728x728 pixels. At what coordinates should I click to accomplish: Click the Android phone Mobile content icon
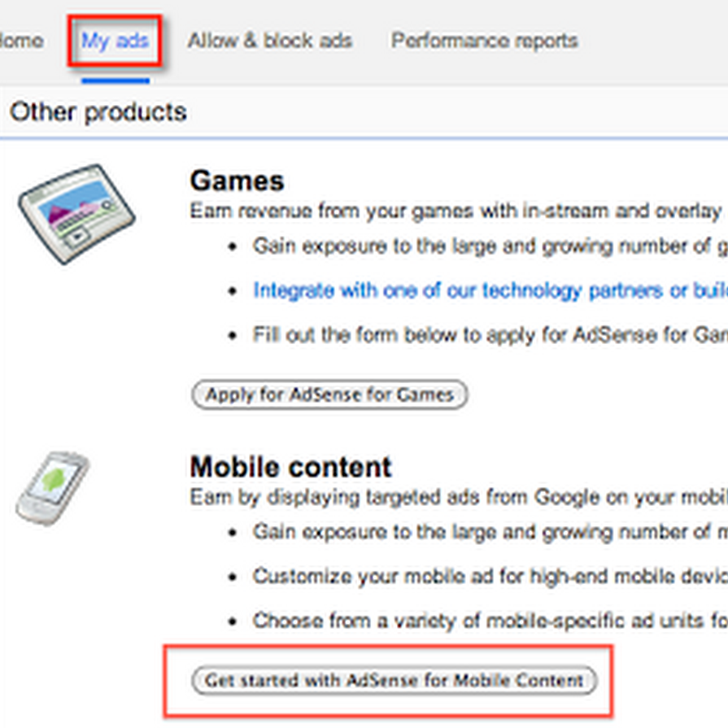[53, 487]
